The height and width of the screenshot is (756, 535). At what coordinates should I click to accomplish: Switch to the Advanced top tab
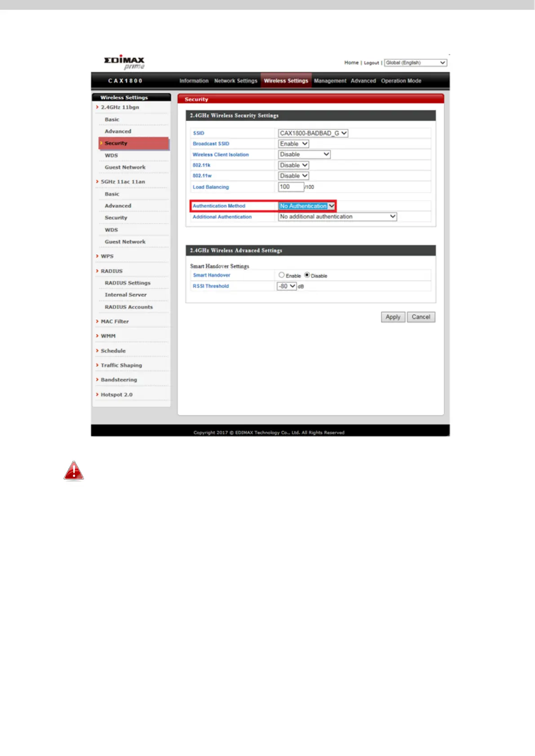[x=363, y=81]
